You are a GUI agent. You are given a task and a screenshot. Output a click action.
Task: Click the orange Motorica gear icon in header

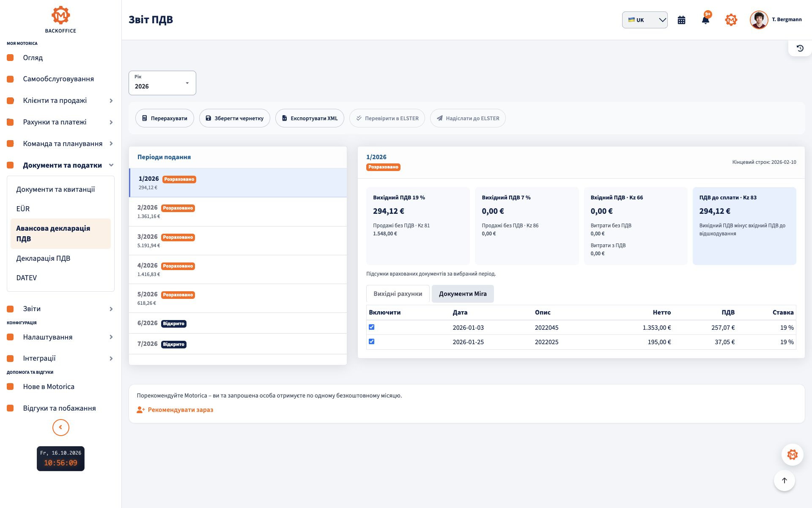[731, 20]
